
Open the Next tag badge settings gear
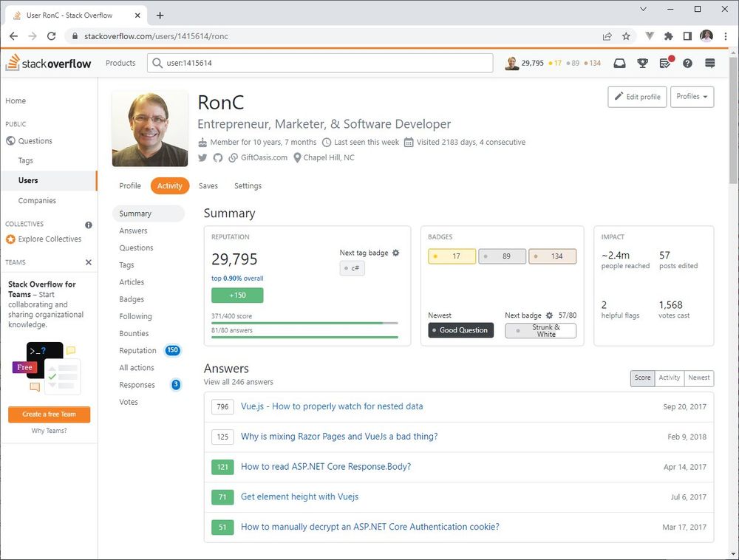point(396,253)
